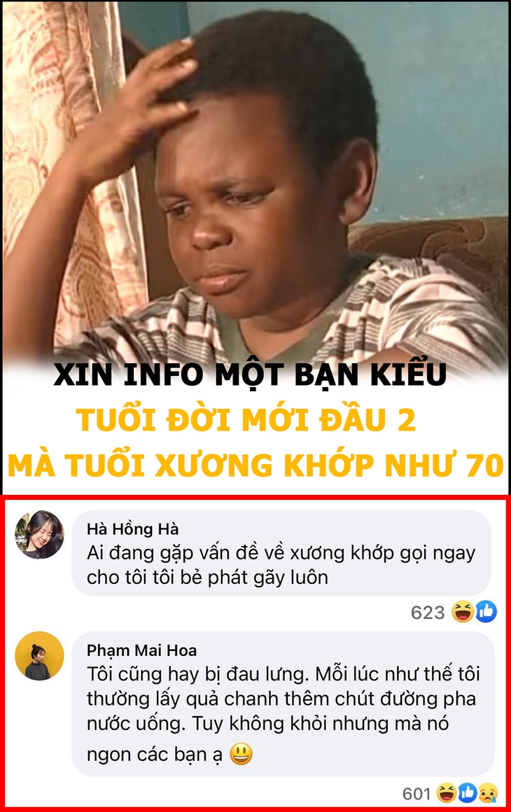
Task: View the 601 reactions count
Action: pyautogui.click(x=416, y=793)
